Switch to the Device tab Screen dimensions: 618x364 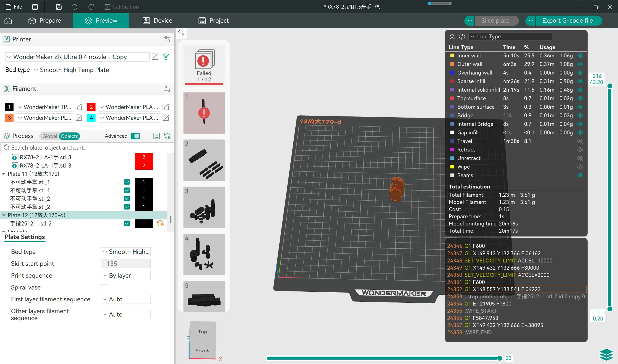(x=157, y=21)
